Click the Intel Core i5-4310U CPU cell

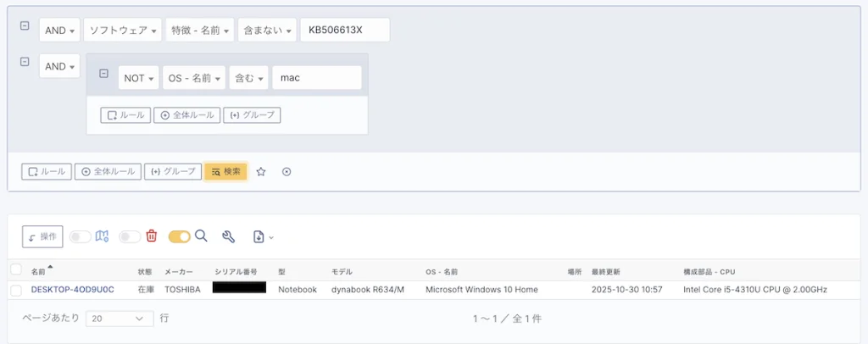(x=755, y=290)
